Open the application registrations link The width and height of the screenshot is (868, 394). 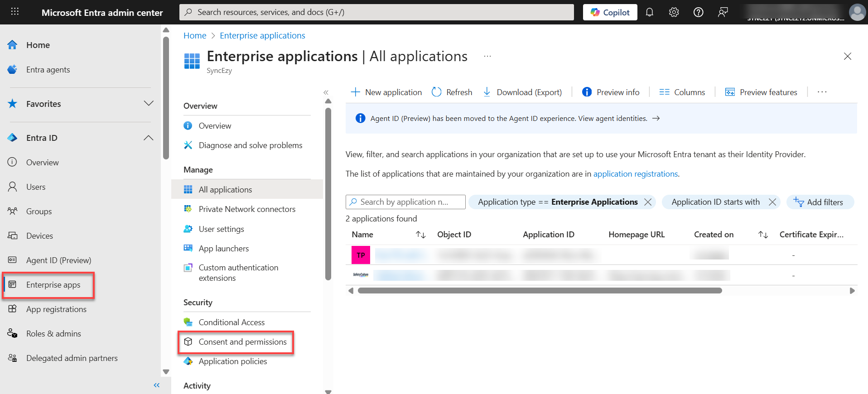pos(635,174)
